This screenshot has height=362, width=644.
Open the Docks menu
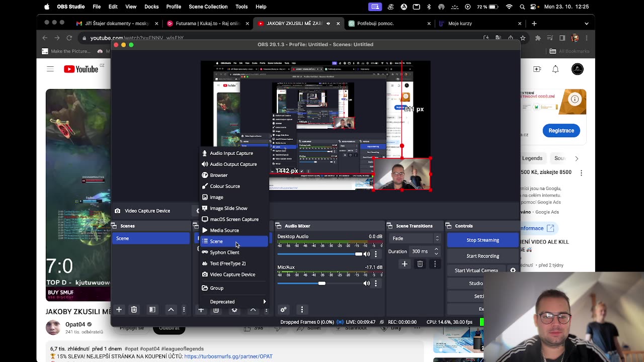pyautogui.click(x=151, y=7)
